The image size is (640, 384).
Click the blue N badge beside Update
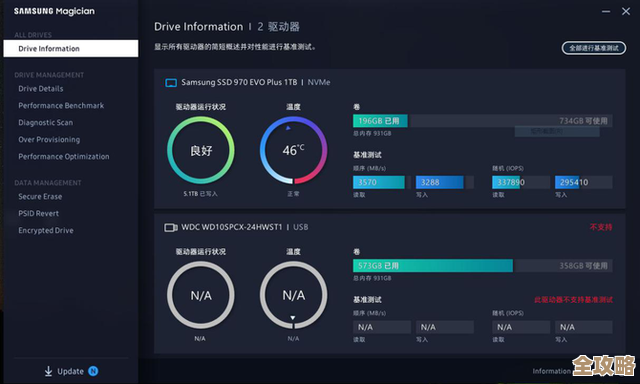pos(93,371)
